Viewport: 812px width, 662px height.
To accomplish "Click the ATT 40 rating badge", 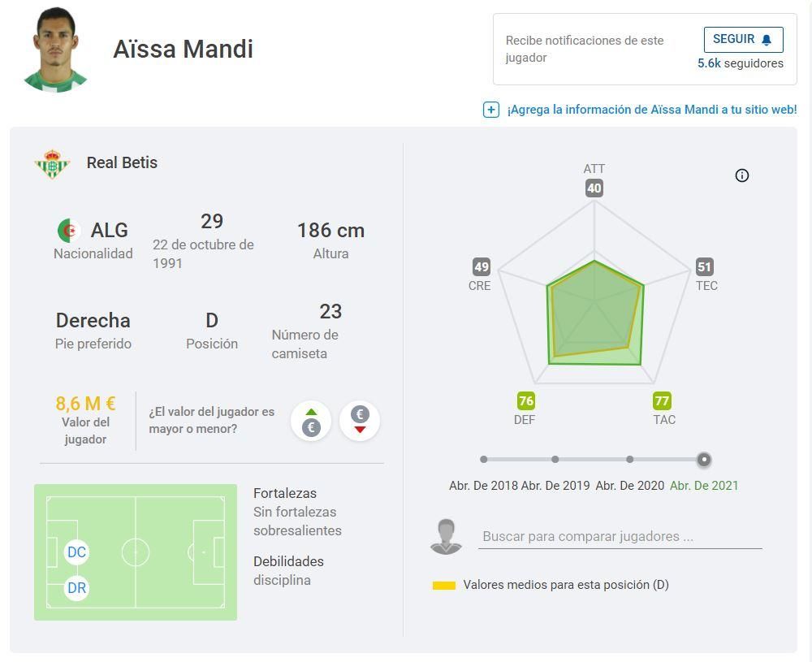I will [x=594, y=188].
